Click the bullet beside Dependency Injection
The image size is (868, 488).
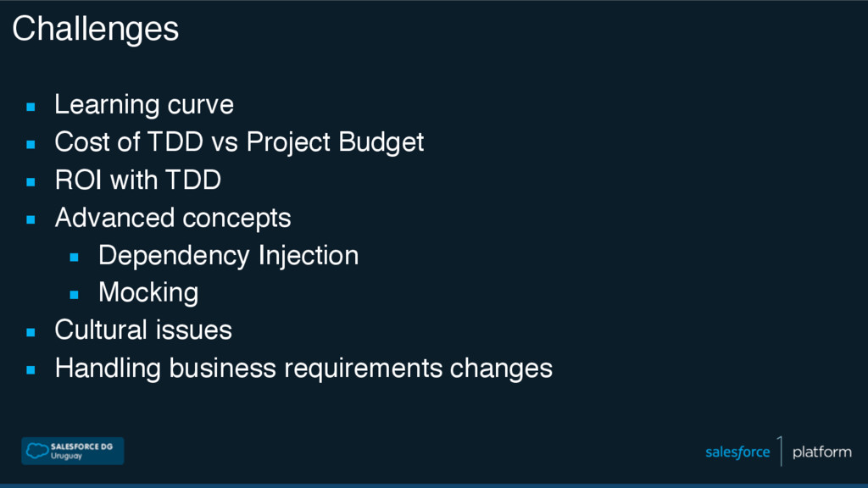click(x=75, y=258)
